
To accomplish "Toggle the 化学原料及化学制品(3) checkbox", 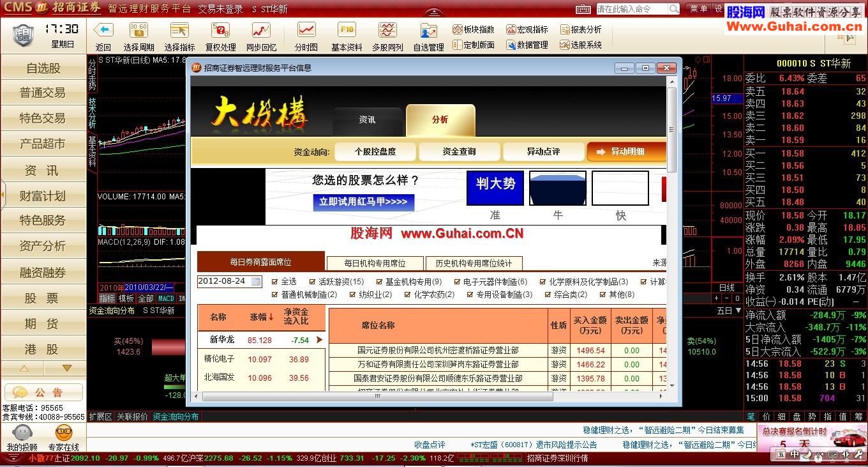I will click(x=543, y=282).
